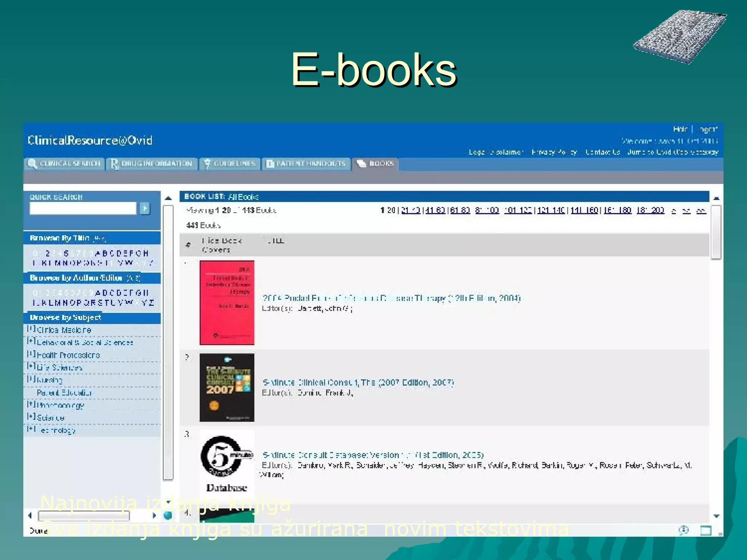This screenshot has height=560, width=747.
Task: Click the book list scroll-up arrow
Action: pyautogui.click(x=716, y=198)
